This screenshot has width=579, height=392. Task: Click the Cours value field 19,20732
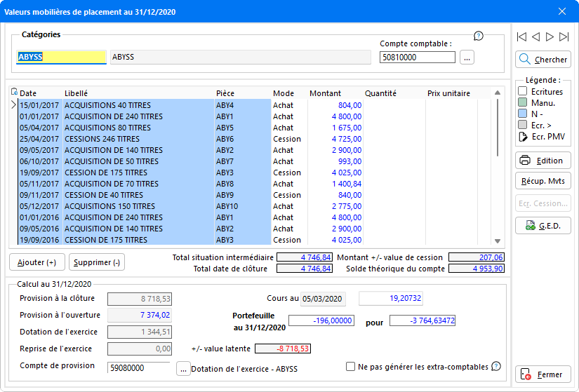(x=390, y=299)
